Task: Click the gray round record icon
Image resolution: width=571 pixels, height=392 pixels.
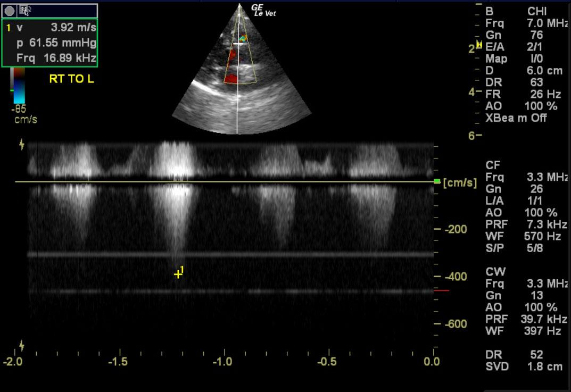Action: [x=10, y=10]
